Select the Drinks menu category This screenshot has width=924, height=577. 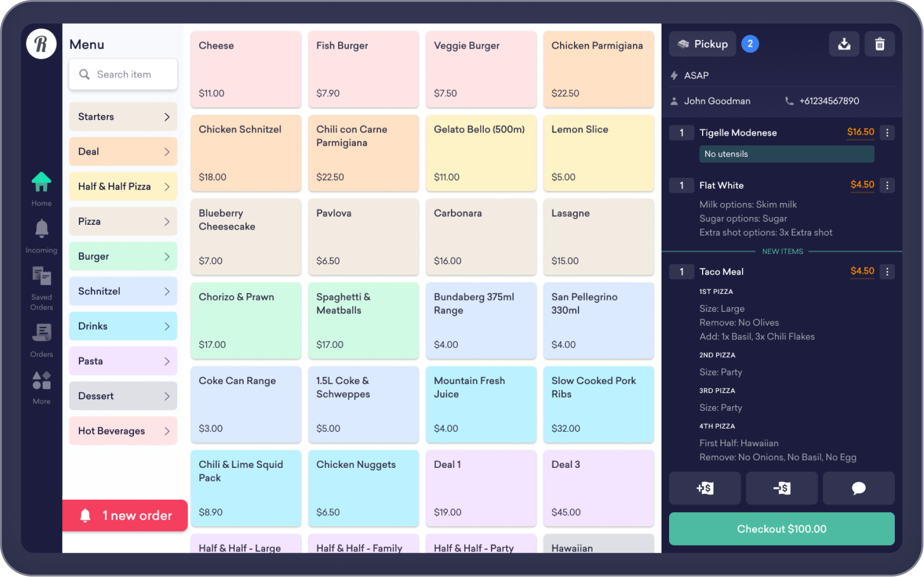[x=123, y=326]
